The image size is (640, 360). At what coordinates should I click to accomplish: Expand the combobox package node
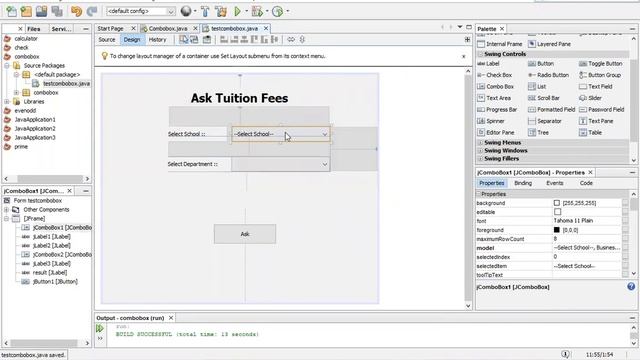[x=16, y=93]
